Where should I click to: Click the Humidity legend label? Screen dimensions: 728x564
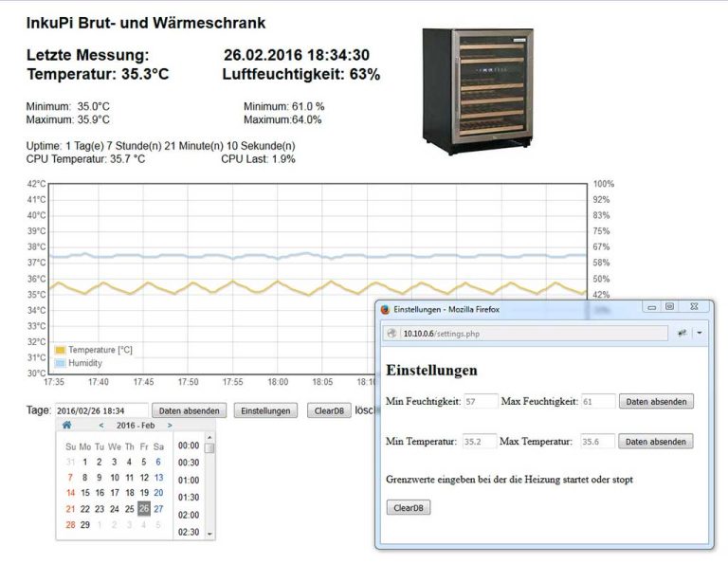(85, 363)
